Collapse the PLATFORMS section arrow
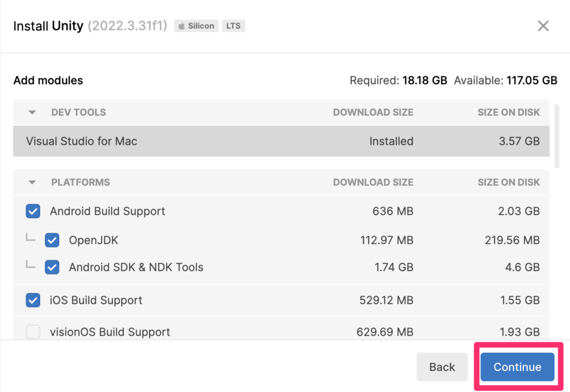570x392 pixels. point(32,183)
